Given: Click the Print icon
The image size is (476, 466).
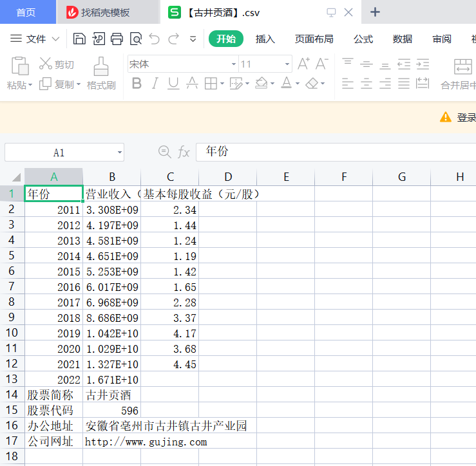Looking at the screenshot, I should click(117, 39).
